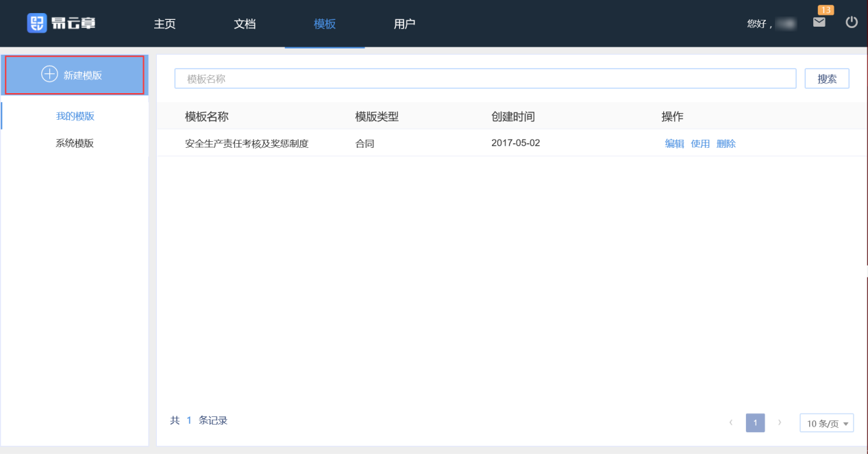Switch to the 模板 tab
The image size is (868, 454).
click(x=325, y=24)
